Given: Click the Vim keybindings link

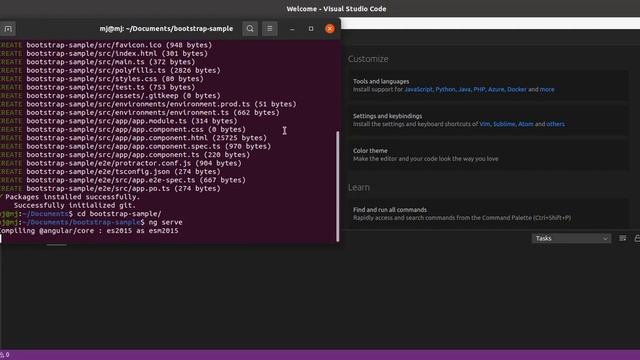Looking at the screenshot, I should coord(484,124).
